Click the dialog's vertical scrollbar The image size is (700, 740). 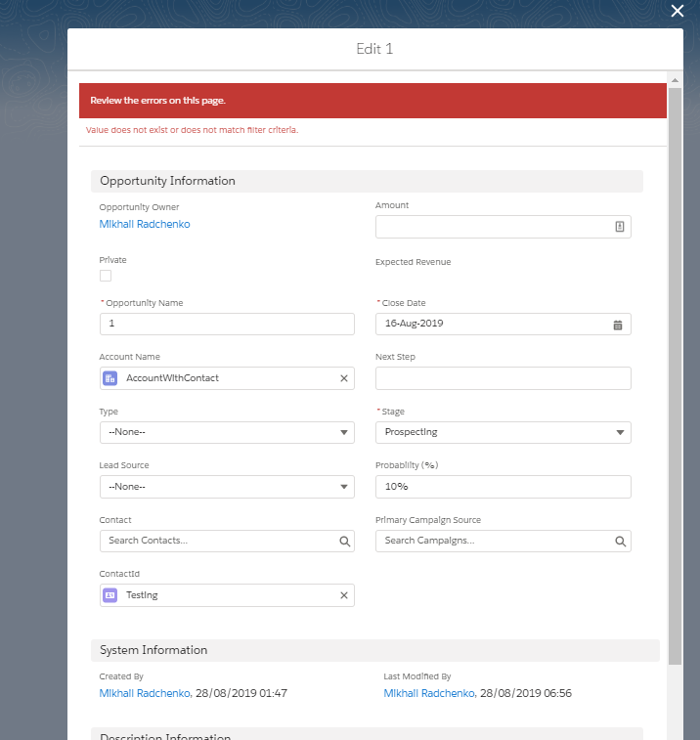pos(675,371)
